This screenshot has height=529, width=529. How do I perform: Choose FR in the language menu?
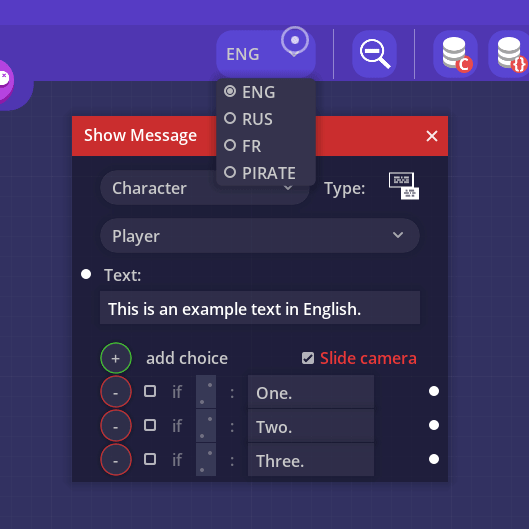243,146
